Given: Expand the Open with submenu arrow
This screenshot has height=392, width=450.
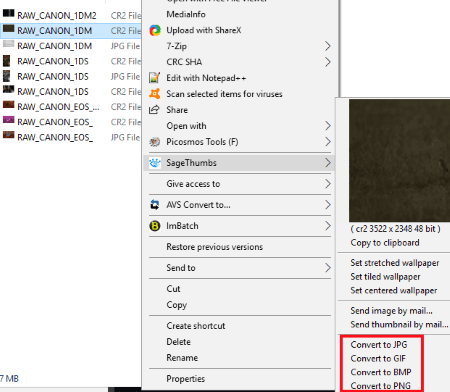Looking at the screenshot, I should click(328, 126).
